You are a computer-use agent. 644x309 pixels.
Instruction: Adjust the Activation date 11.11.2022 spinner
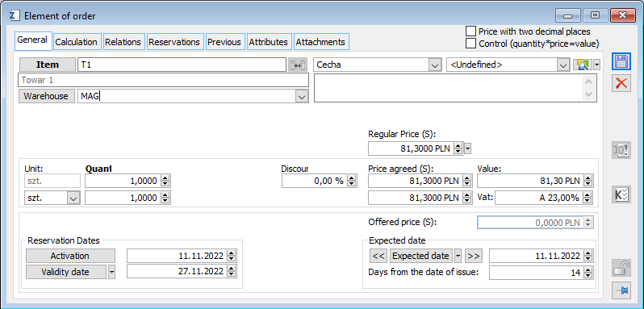(232, 256)
